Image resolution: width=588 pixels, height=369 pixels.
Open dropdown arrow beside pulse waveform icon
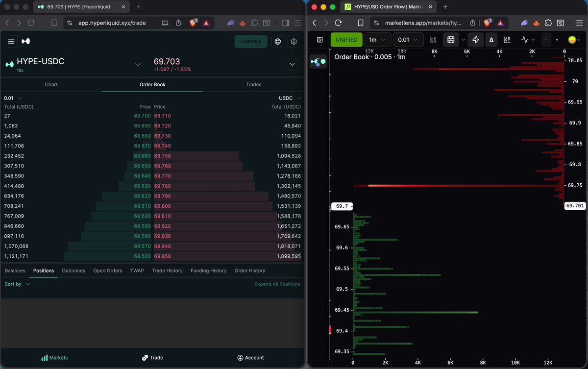pyautogui.click(x=534, y=40)
